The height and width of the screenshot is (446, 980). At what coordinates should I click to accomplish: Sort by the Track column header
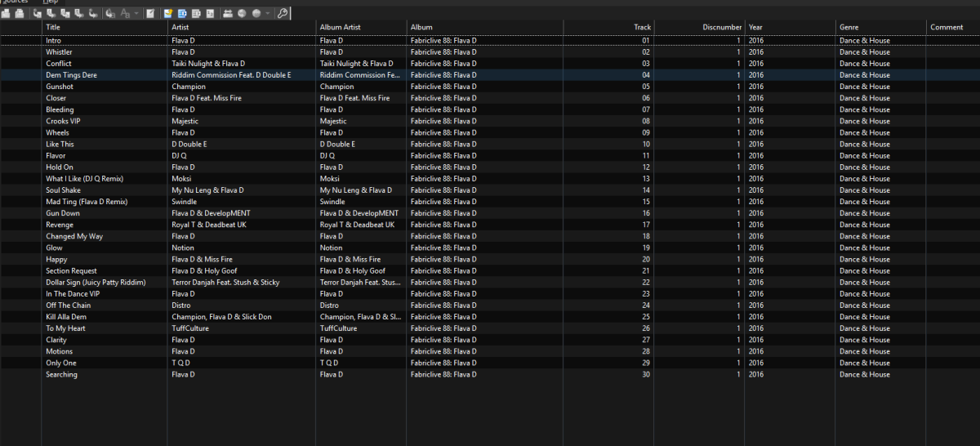[608, 27]
